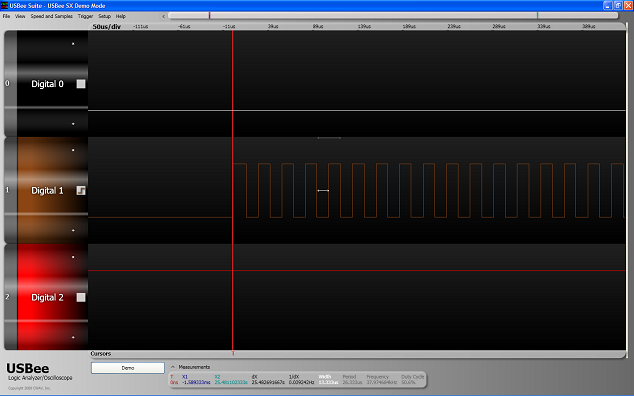Click the Digital 1 channel label
634x396 pixels.
tap(47, 191)
